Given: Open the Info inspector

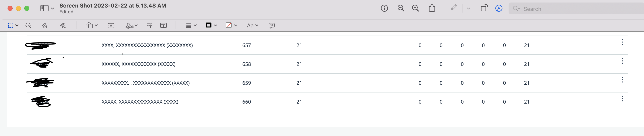Looking at the screenshot, I should coord(384,8).
